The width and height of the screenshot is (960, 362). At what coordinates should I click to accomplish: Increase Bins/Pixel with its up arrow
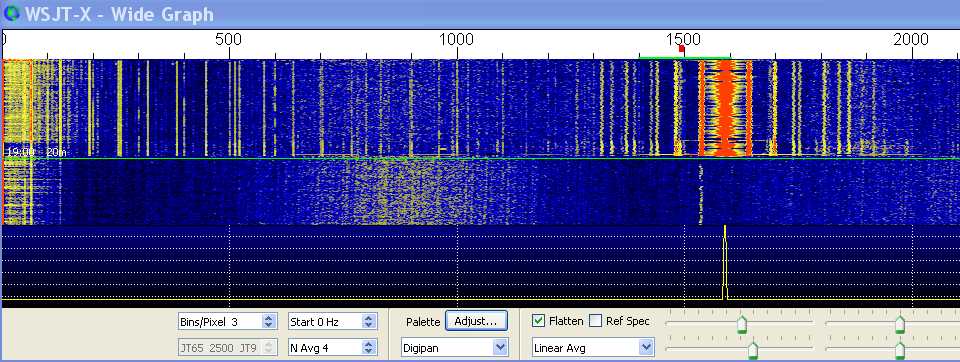tap(268, 318)
